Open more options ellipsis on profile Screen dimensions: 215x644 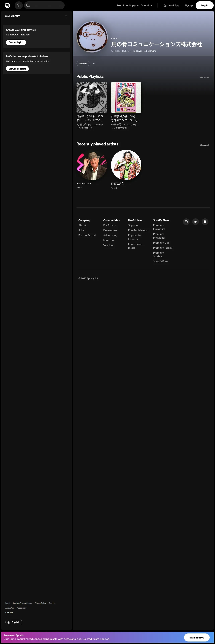click(x=95, y=64)
